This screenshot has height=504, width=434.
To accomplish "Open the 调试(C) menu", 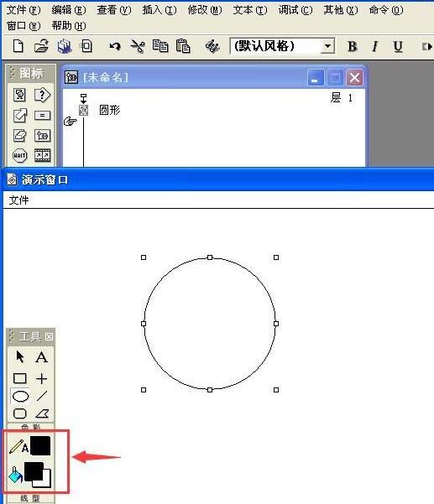I will [x=295, y=10].
